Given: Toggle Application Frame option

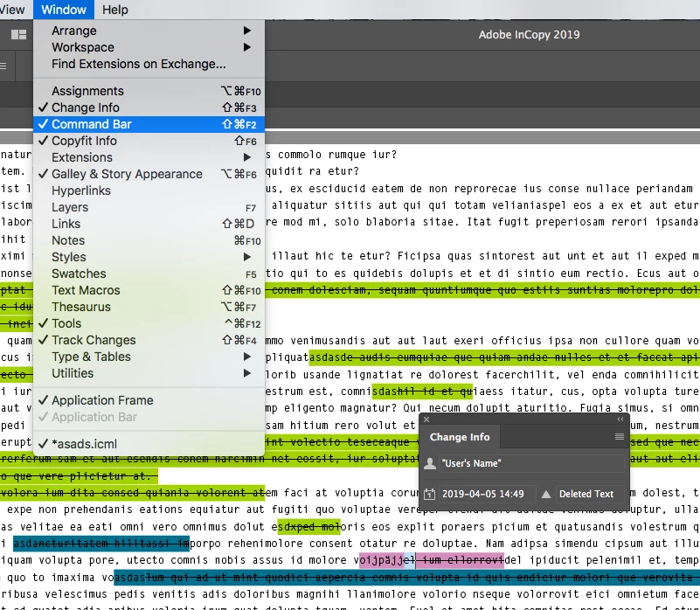Looking at the screenshot, I should coord(149,400).
